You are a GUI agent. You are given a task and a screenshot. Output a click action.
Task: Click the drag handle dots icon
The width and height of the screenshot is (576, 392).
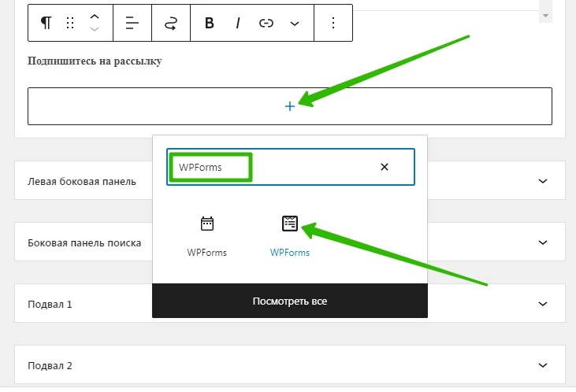tap(70, 23)
